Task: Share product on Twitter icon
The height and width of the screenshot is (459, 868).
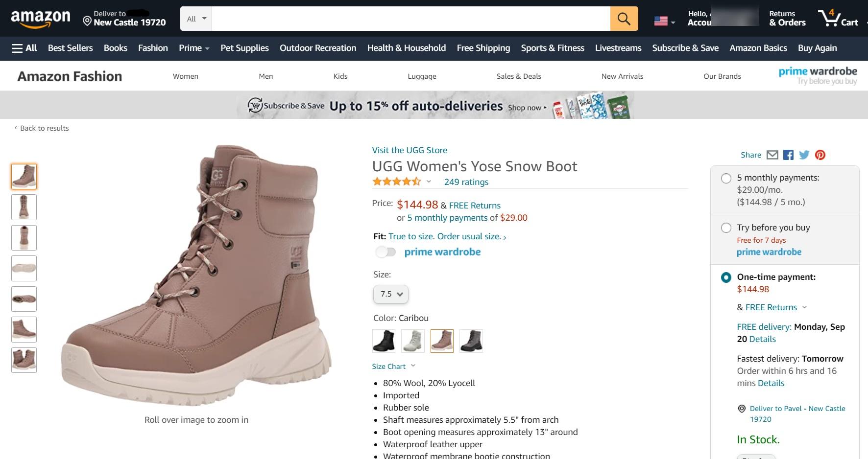Action: [x=804, y=155]
